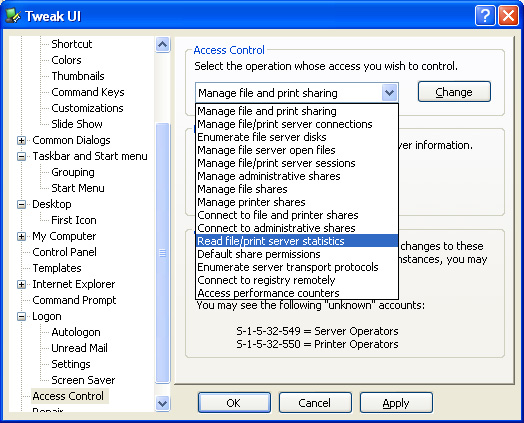Viewport: 524px width, 423px height.
Task: Open Templates tree item
Action: coord(57,268)
